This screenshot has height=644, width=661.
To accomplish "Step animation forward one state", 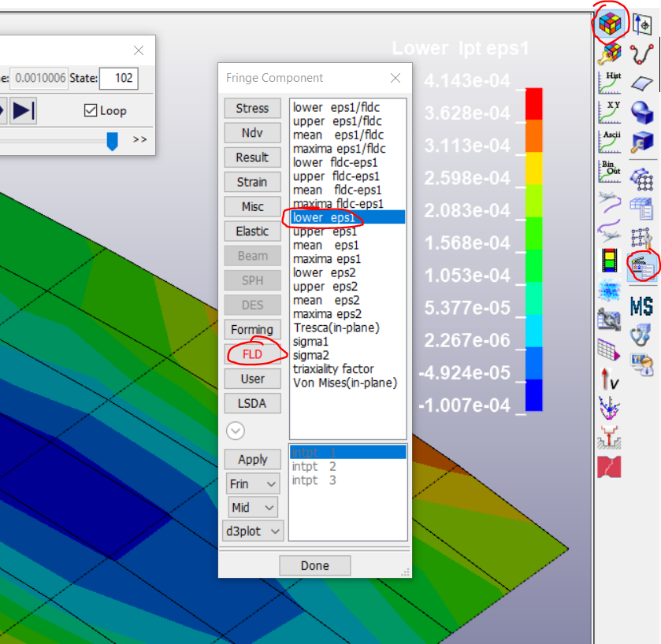I will (x=23, y=110).
